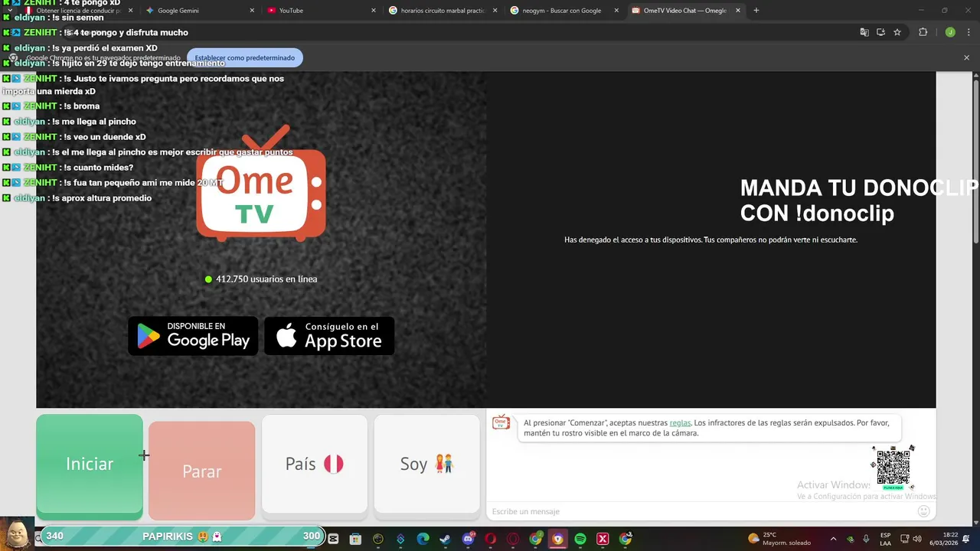Screen dimensions: 980x551
Task: Close the YouTube tab
Action: [x=374, y=11]
